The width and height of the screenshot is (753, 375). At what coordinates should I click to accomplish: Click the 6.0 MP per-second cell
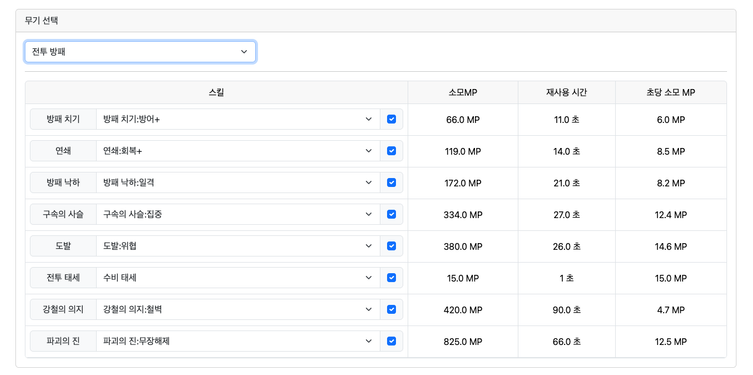[671, 120]
